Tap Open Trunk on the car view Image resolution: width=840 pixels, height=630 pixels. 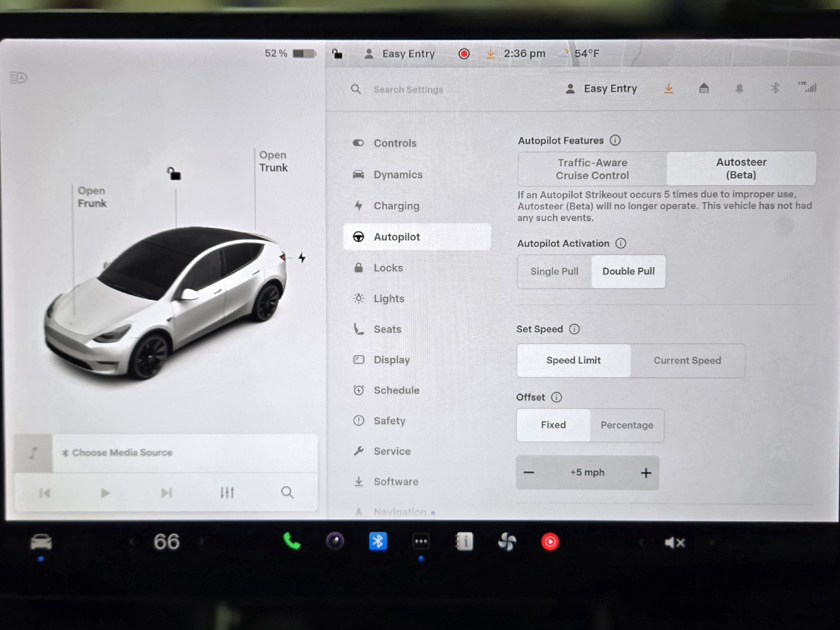(273, 161)
